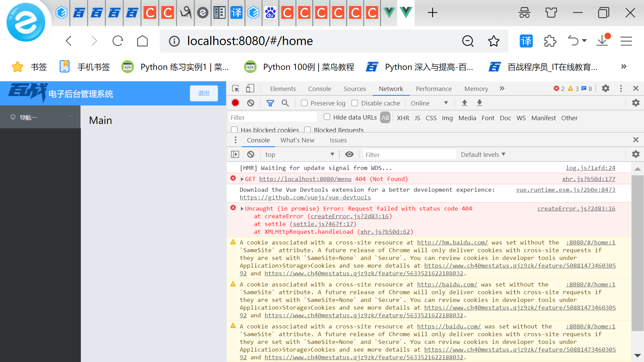Clear the network log
644x362 pixels.
[x=251, y=103]
